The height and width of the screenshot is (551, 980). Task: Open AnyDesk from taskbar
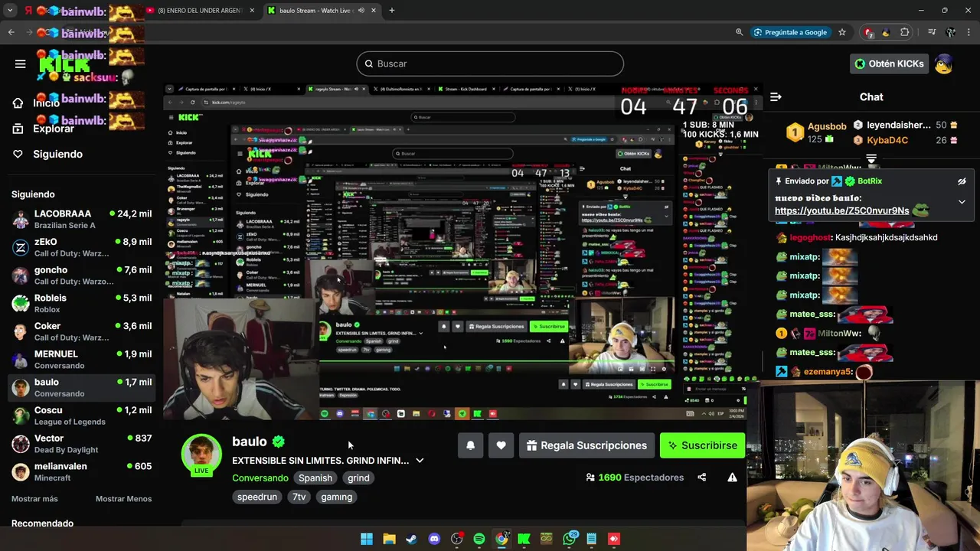(x=613, y=539)
